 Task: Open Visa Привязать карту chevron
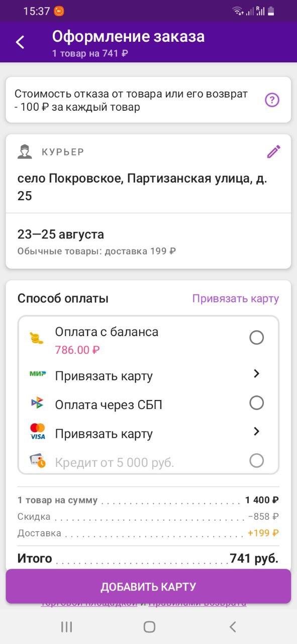256,432
